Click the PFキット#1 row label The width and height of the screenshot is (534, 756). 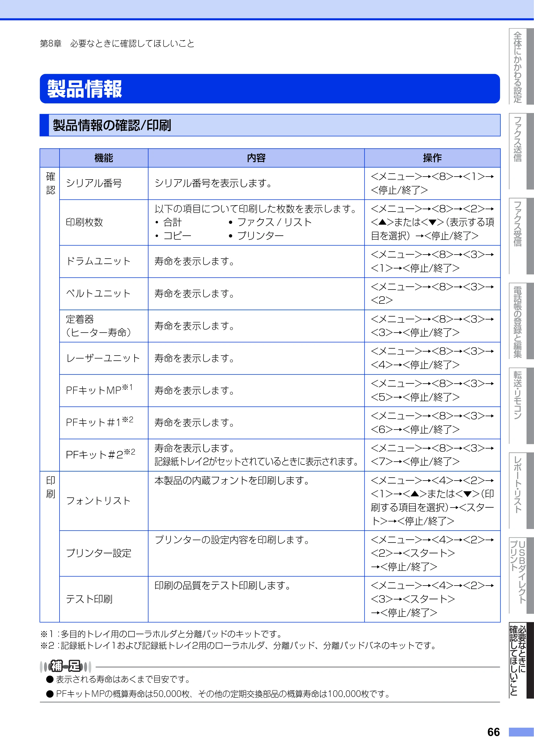[x=99, y=422]
